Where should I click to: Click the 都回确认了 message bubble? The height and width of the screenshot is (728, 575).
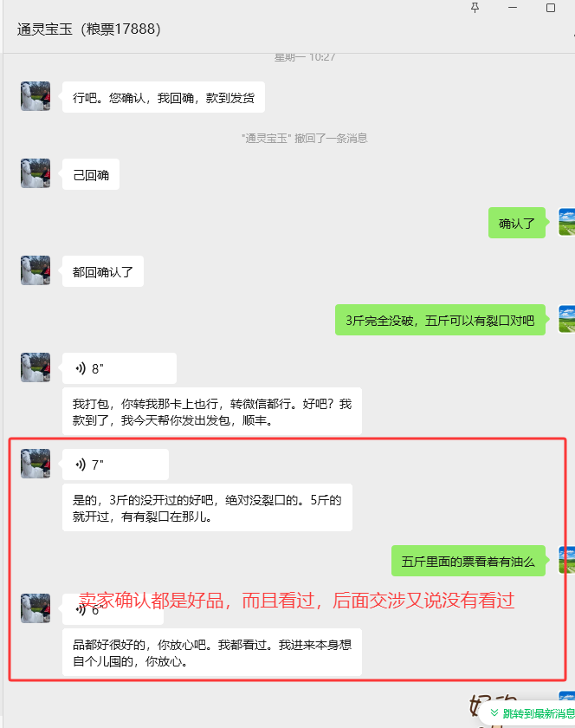coord(103,271)
